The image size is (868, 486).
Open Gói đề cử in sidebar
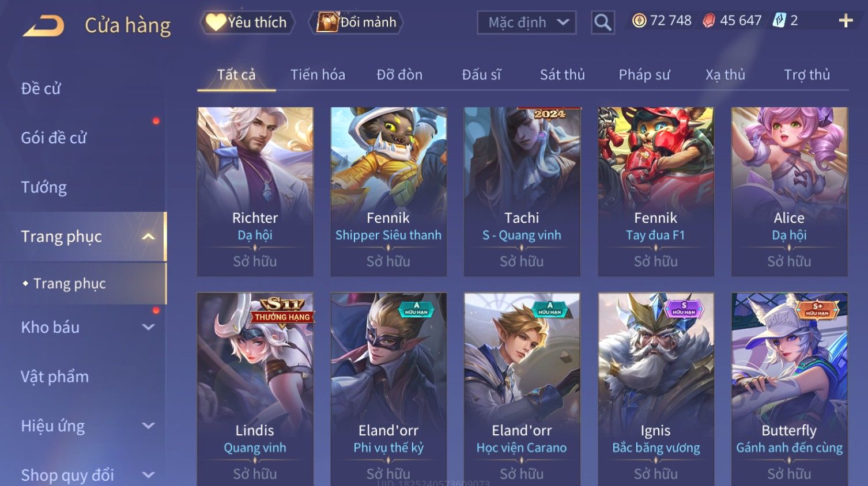click(54, 138)
